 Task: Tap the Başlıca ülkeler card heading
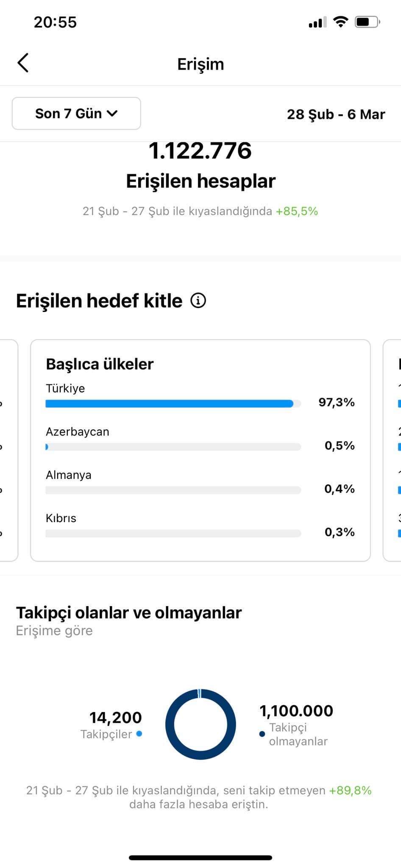click(100, 364)
